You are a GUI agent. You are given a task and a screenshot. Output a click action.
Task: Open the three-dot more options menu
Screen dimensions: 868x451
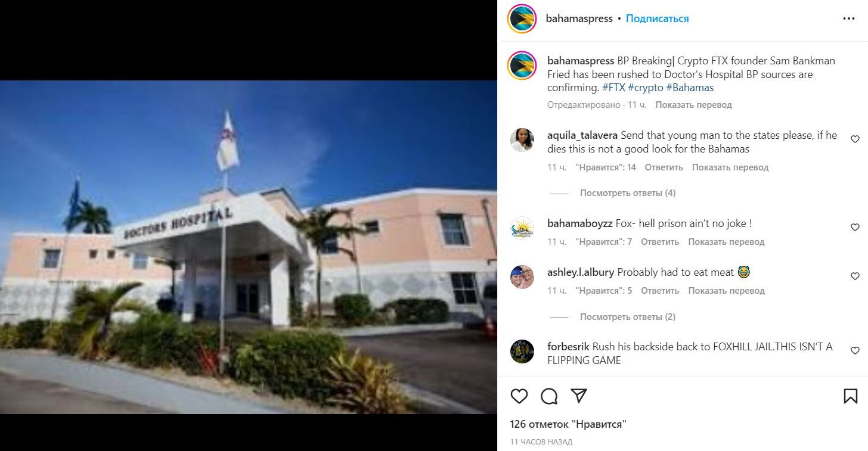click(x=849, y=19)
